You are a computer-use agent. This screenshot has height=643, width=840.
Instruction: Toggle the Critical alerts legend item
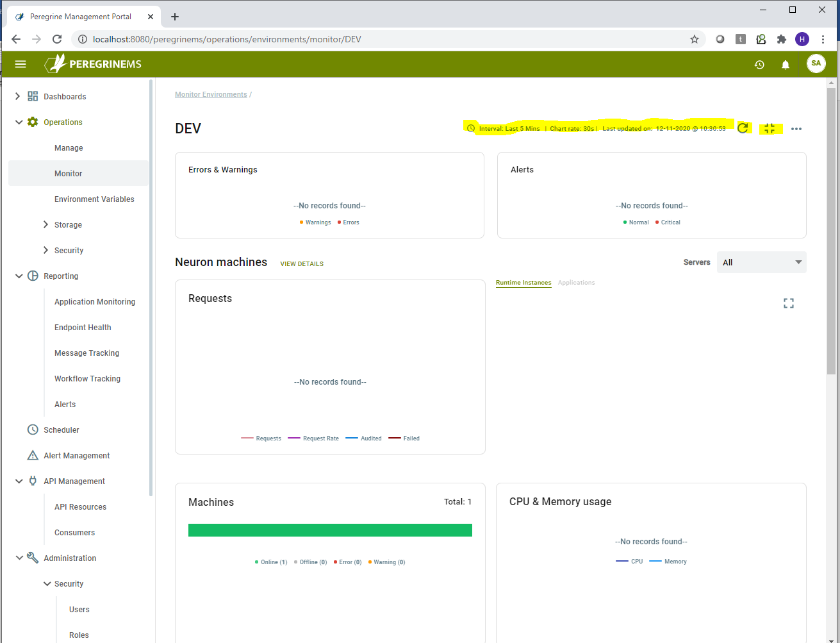pos(668,222)
